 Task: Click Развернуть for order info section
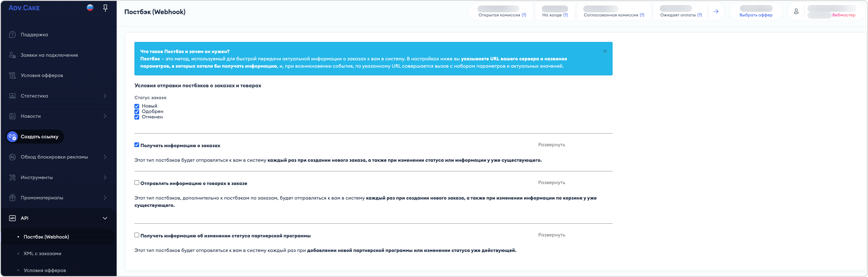point(551,145)
